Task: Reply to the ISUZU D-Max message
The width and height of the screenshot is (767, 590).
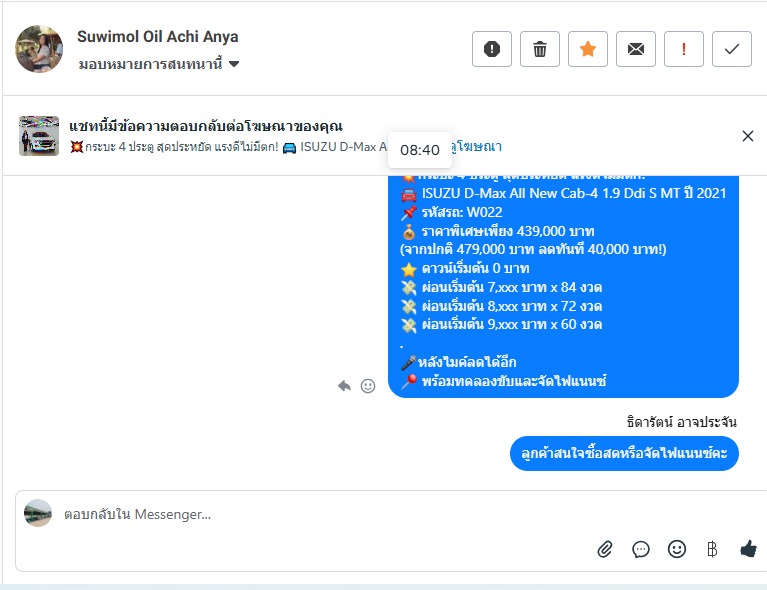Action: point(344,386)
